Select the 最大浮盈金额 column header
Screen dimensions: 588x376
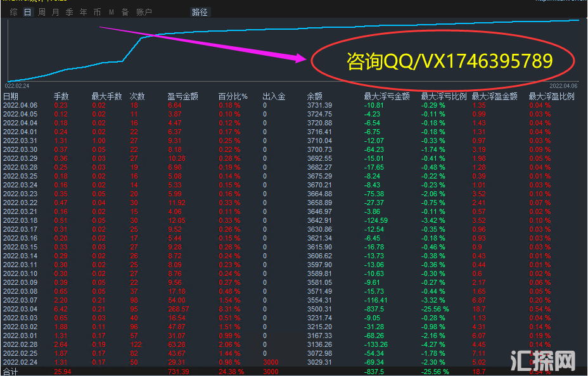click(495, 97)
